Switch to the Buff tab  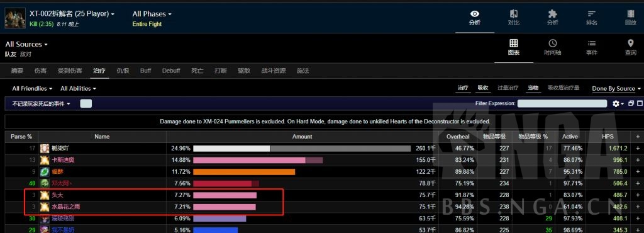click(146, 71)
